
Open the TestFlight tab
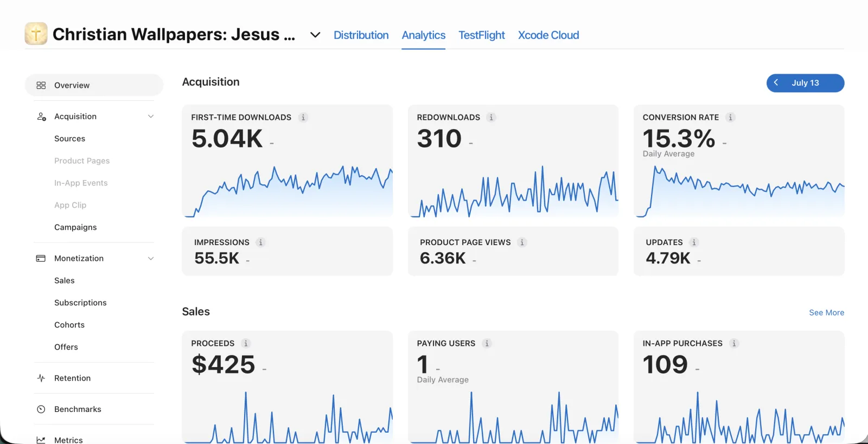[482, 35]
